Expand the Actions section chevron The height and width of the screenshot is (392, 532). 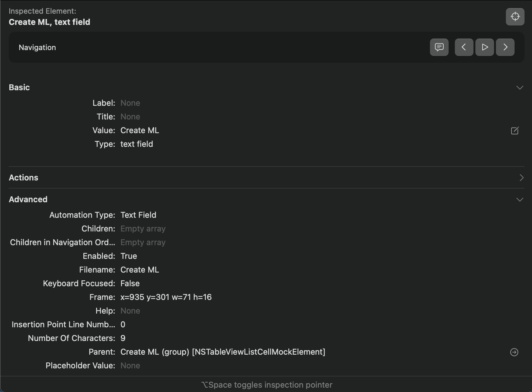[x=521, y=178]
